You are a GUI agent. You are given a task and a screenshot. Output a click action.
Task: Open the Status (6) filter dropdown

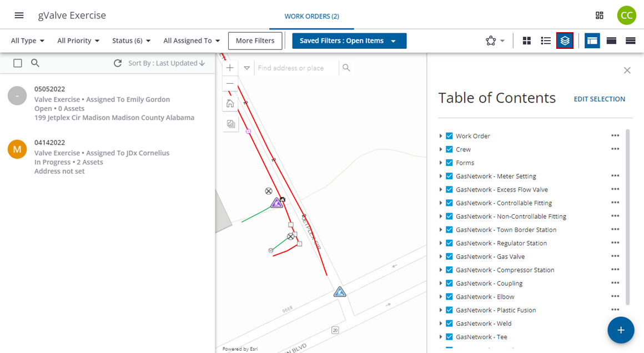132,41
